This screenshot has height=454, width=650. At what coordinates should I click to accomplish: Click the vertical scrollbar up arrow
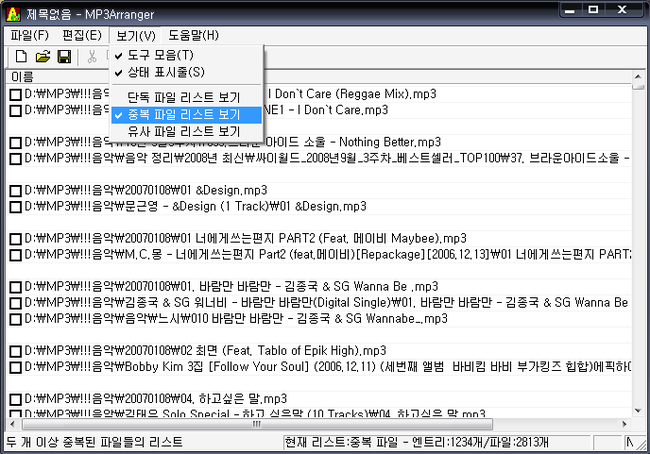638,77
